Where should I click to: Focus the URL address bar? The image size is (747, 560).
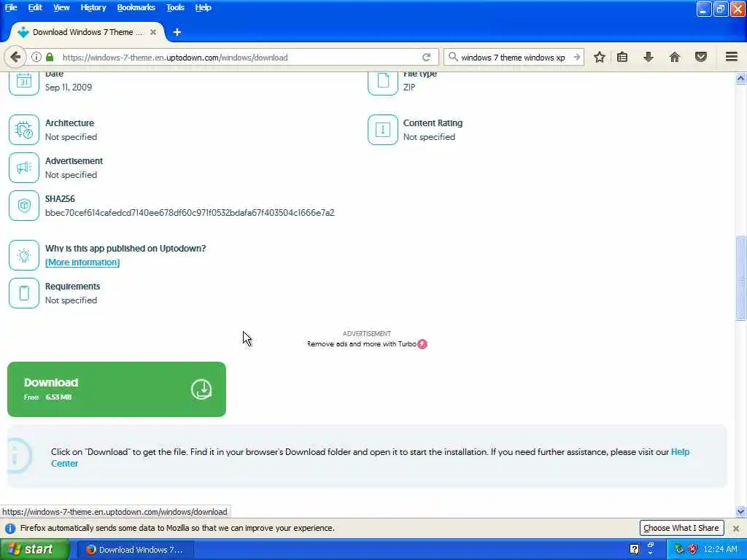239,57
